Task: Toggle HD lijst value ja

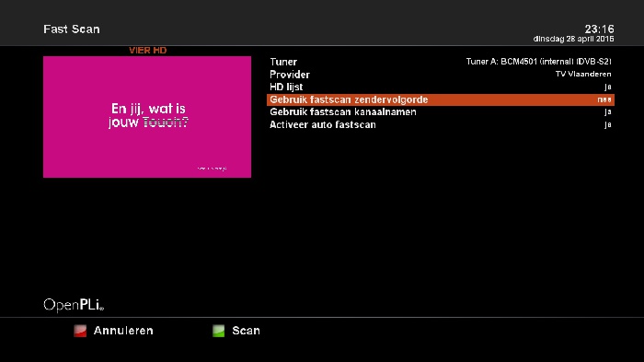Action: click(608, 87)
